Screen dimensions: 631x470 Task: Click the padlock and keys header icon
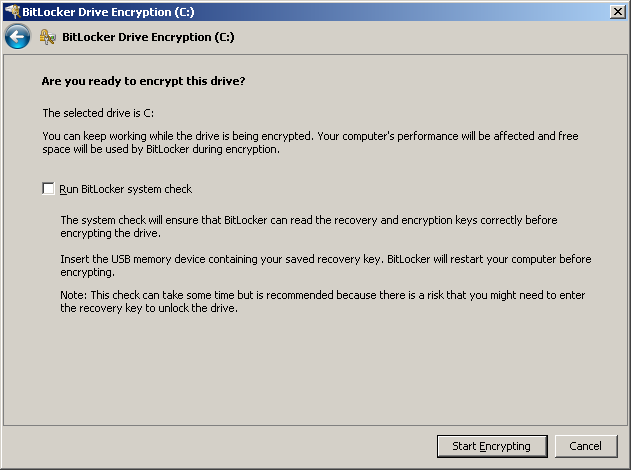pyautogui.click(x=47, y=37)
